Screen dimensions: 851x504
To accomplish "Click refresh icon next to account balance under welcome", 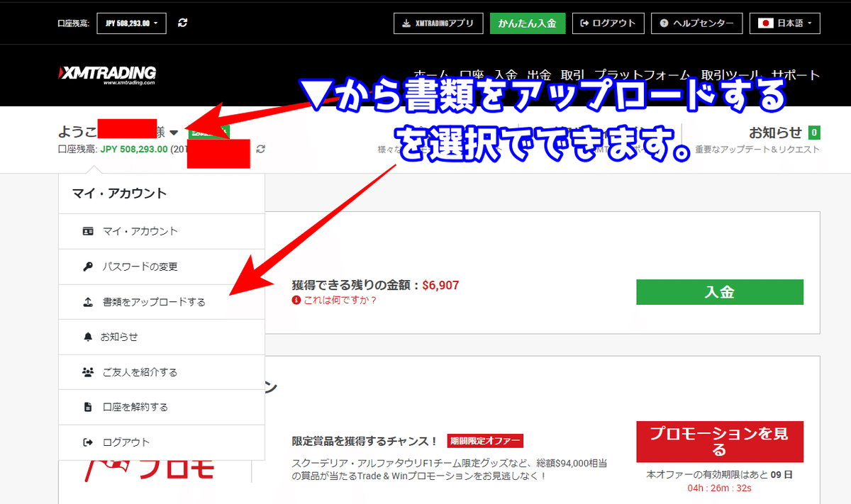I will 261,149.
